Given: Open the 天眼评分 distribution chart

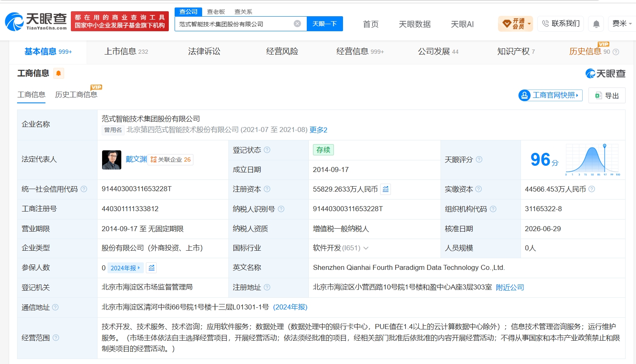Looking at the screenshot, I should click(x=593, y=160).
